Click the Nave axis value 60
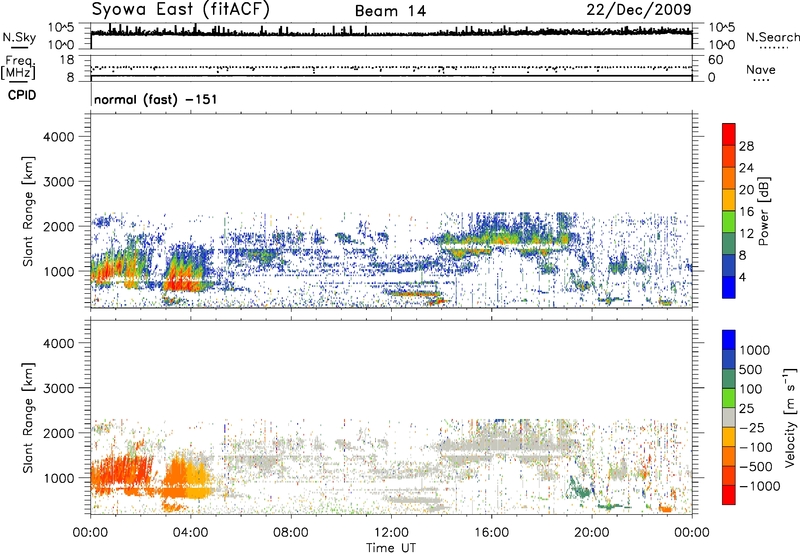 (715, 60)
